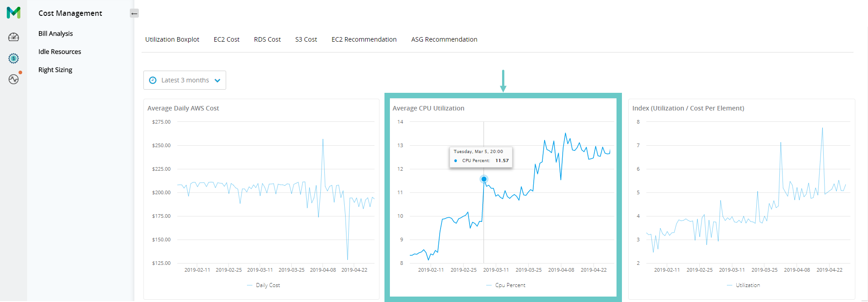Open the RDS Cost tab
The width and height of the screenshot is (868, 302).
tap(267, 39)
